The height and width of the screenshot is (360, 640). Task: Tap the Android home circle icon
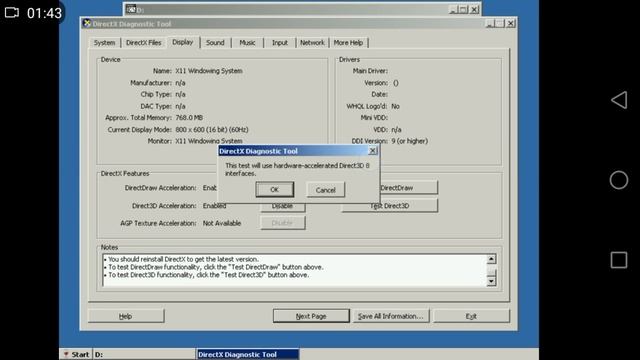point(619,180)
